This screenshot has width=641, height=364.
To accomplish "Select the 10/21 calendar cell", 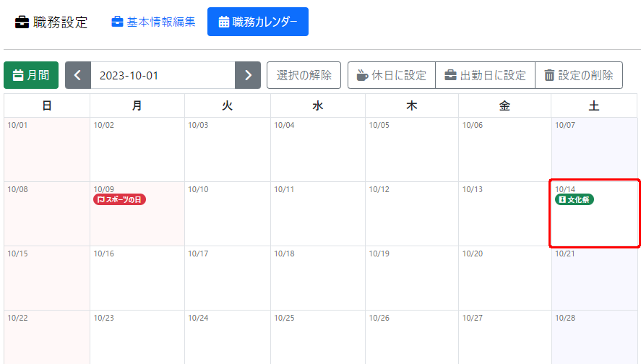I will [595, 278].
